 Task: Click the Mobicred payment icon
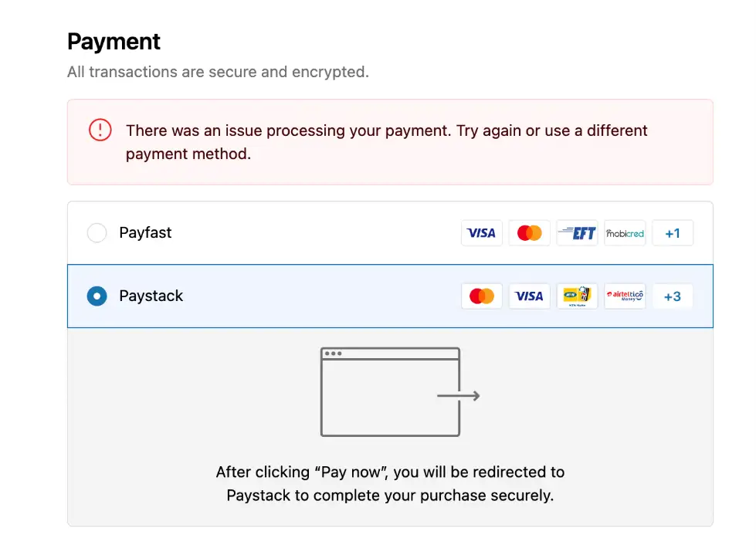(x=625, y=233)
